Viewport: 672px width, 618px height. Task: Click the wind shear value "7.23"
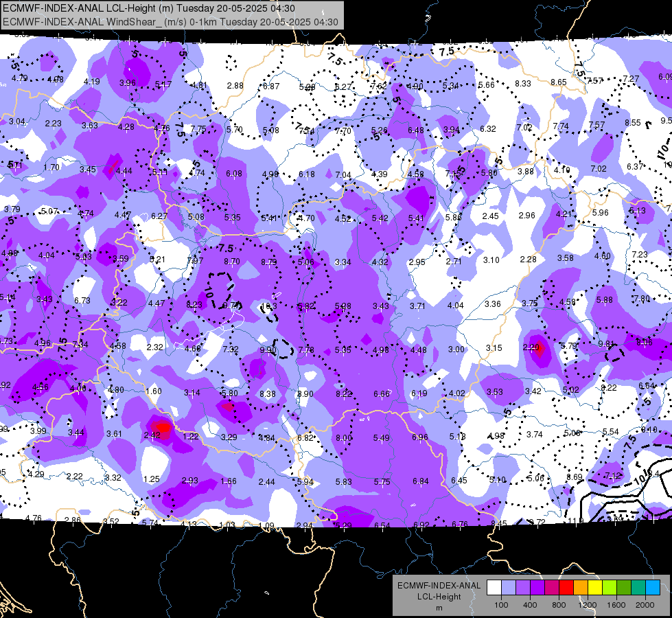point(640,255)
